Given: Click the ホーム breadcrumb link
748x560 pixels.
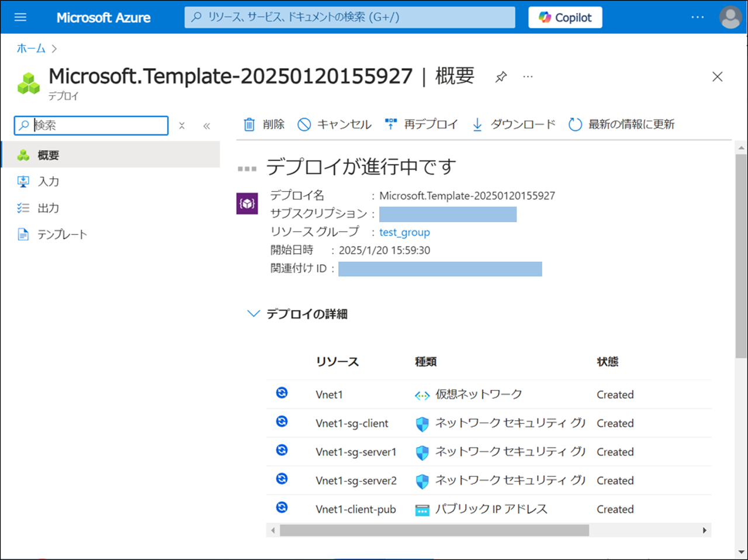Looking at the screenshot, I should 31,49.
